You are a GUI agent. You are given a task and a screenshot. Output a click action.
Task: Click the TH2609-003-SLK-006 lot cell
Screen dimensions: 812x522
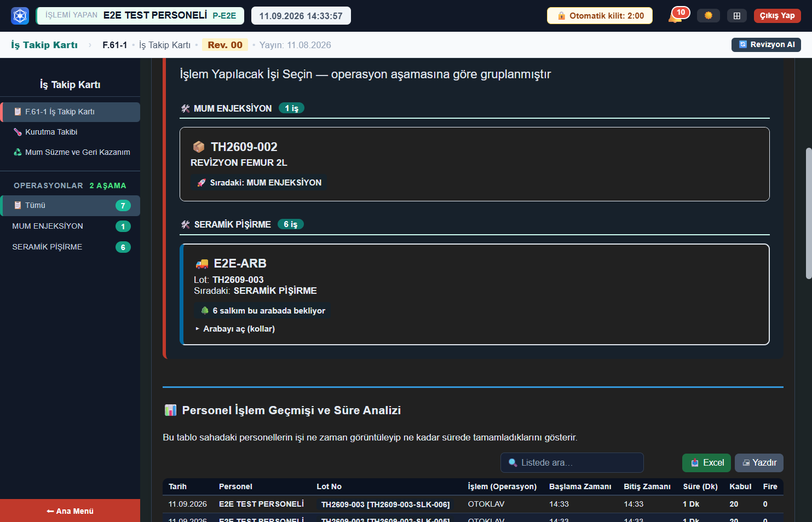pos(385,504)
